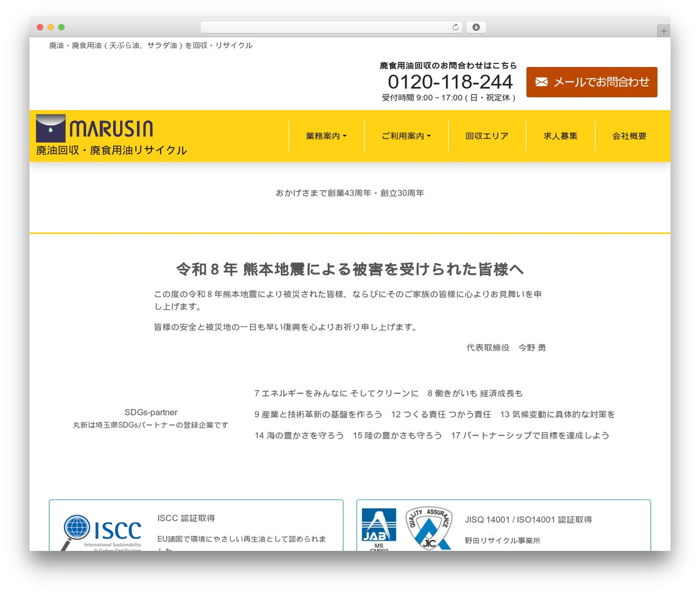Screen dimensions: 700x593
Task: Click the browser address bar
Action: click(331, 27)
